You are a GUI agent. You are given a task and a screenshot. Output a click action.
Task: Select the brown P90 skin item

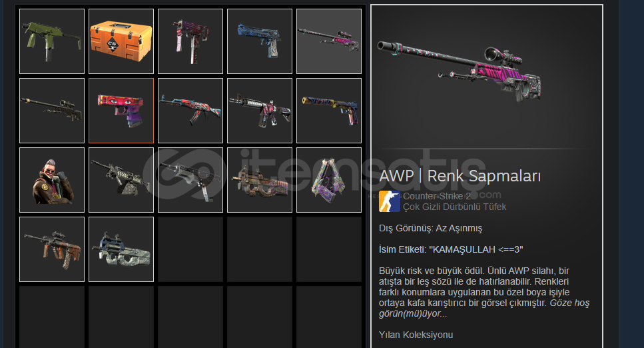(260, 180)
